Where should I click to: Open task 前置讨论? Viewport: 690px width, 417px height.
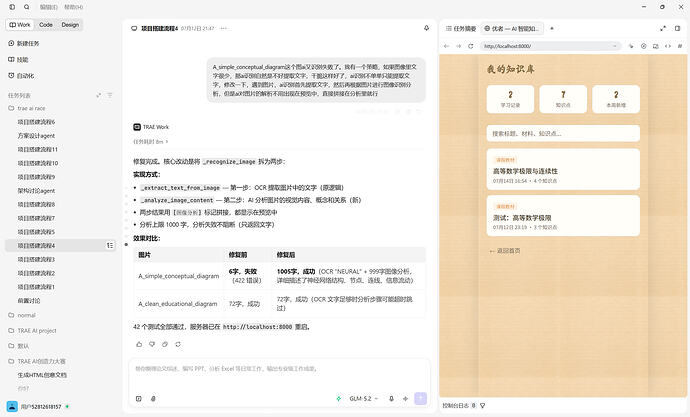pyautogui.click(x=29, y=300)
